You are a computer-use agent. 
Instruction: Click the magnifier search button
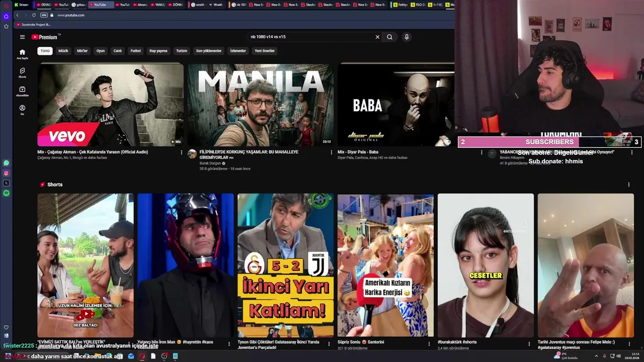tap(389, 37)
